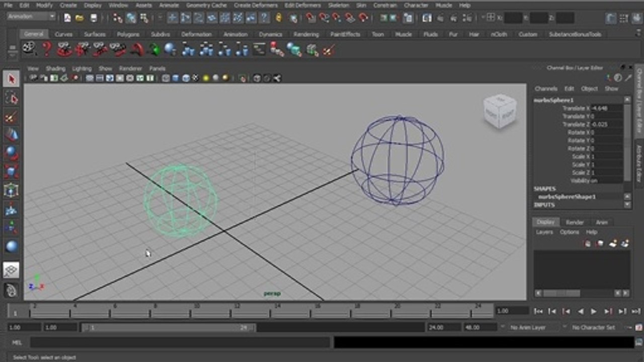Viewport: 644px width, 362px height.
Task: Go to start of playback range
Action: click(538, 311)
